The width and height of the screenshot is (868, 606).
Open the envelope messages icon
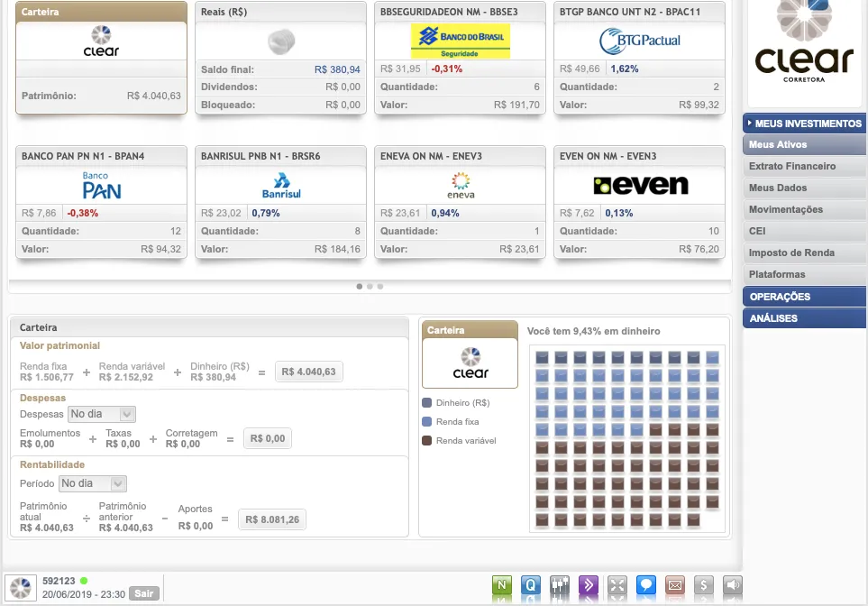point(674,585)
